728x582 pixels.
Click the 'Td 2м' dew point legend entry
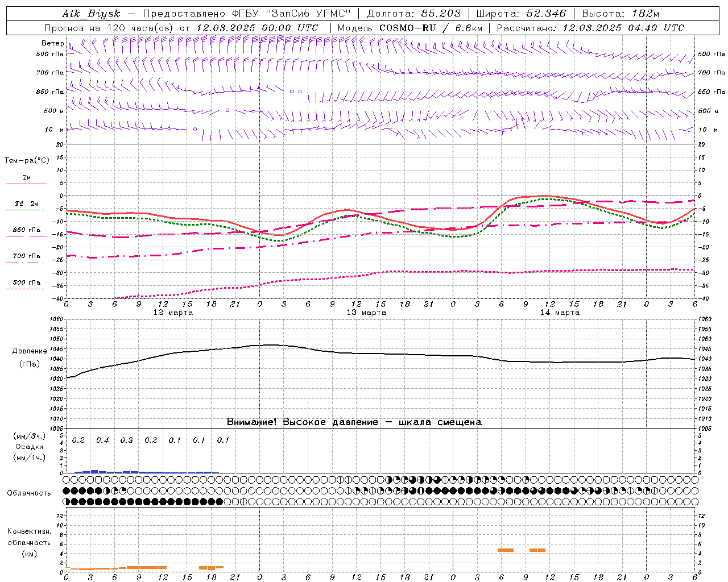[x=26, y=203]
